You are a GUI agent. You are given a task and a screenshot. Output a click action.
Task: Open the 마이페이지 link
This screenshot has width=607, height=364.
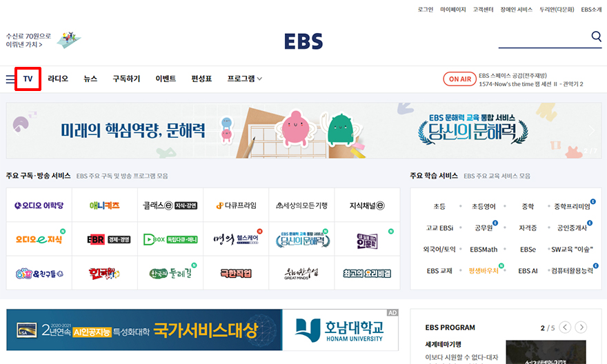coord(453,9)
